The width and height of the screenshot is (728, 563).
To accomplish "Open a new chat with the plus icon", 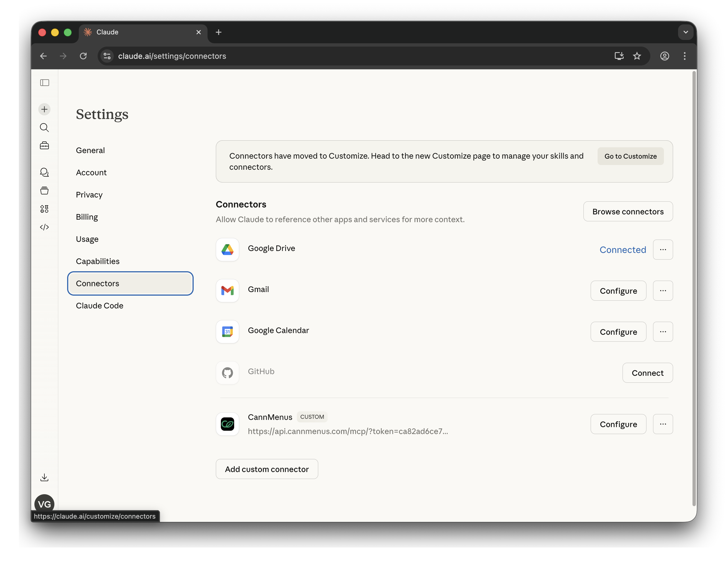I will point(44,109).
